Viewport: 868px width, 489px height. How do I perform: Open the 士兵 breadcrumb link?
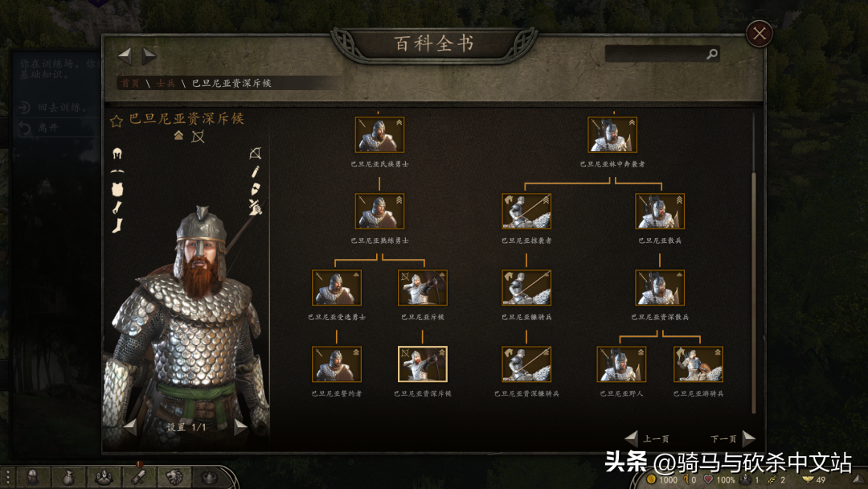166,83
